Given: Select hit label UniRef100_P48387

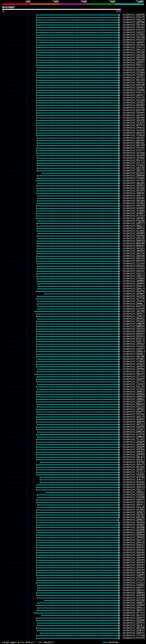Looking at the screenshot, I should [x=133, y=585].
